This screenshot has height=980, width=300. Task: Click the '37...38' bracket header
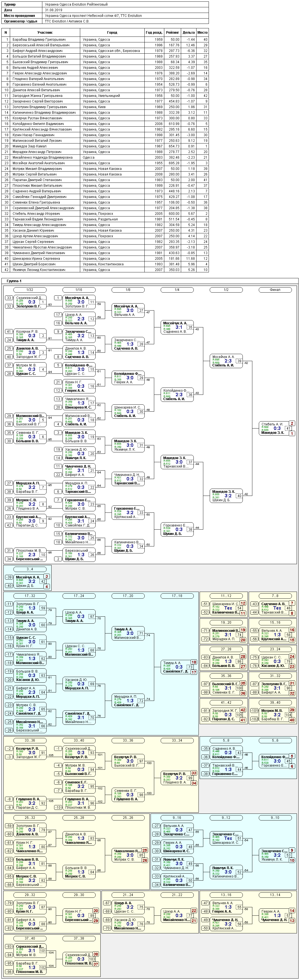79,938
